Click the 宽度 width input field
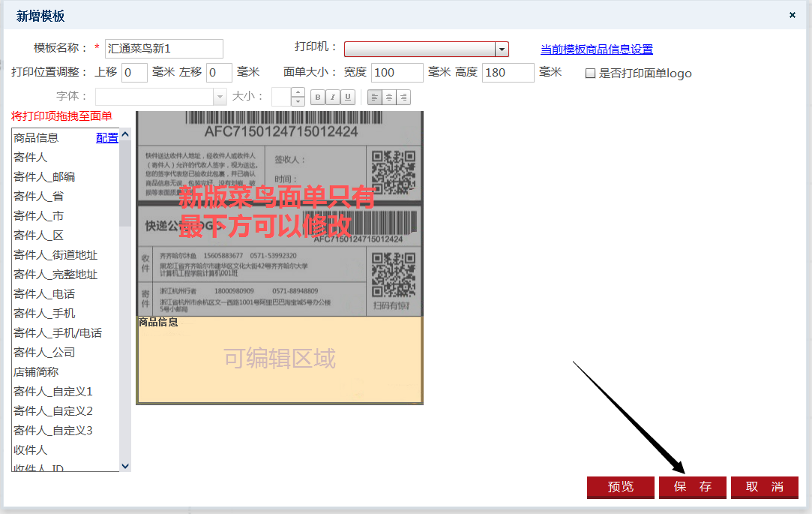Image resolution: width=812 pixels, height=514 pixels. 397,73
